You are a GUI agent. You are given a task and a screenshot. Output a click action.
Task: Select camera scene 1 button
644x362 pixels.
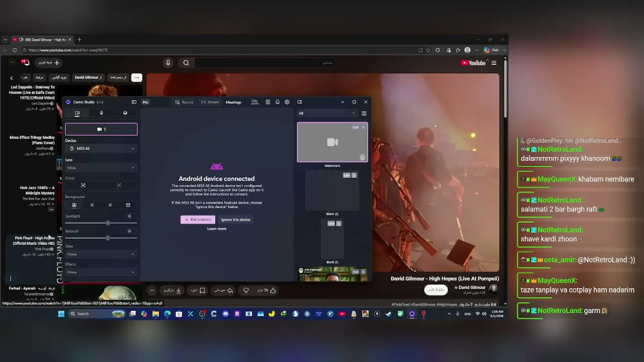pos(101,129)
